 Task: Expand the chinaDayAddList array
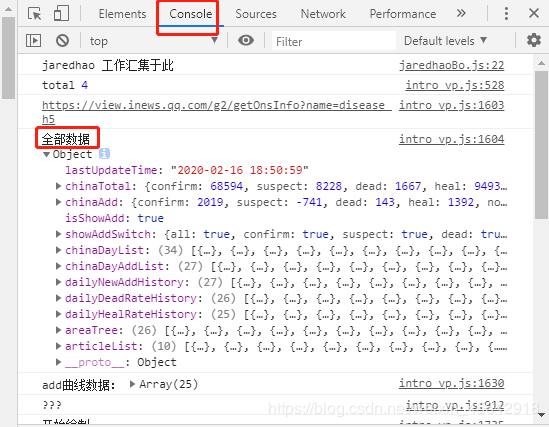58,266
